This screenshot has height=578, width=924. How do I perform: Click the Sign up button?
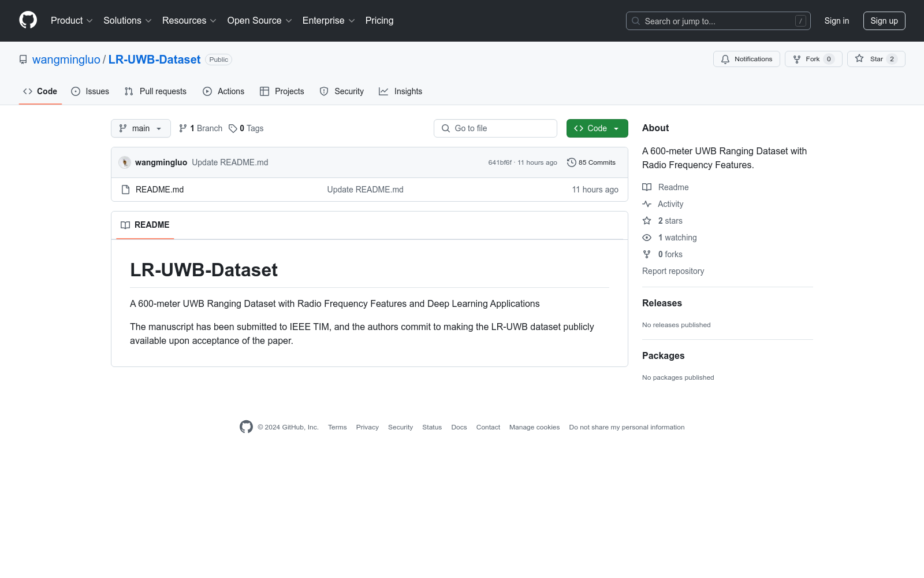click(x=884, y=20)
